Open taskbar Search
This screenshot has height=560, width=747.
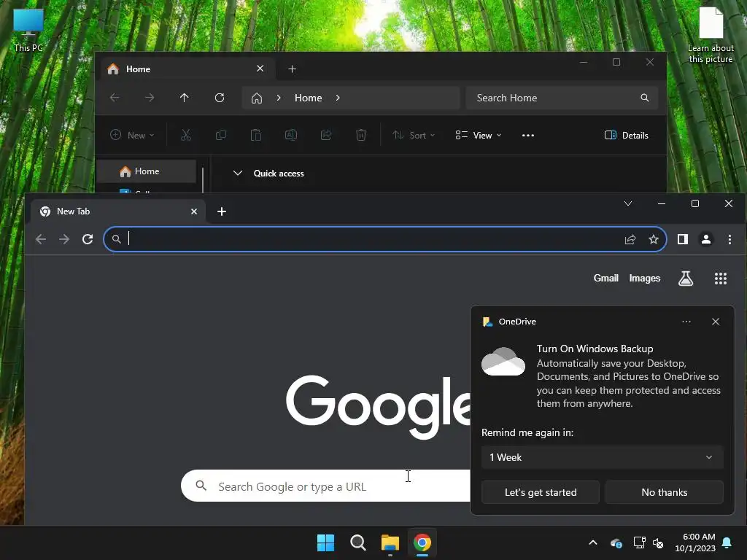pyautogui.click(x=357, y=542)
